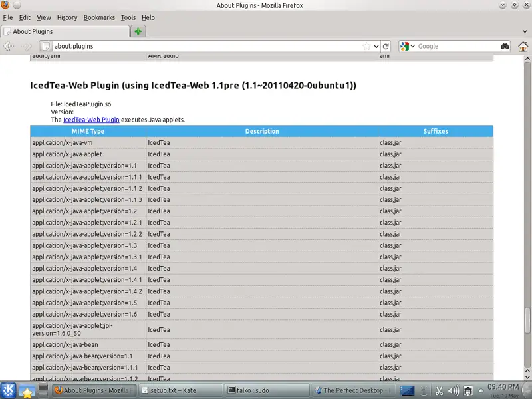Image resolution: width=532 pixels, height=399 pixels.
Task: Click the application/x-java-bean cell without version
Action: click(x=88, y=344)
